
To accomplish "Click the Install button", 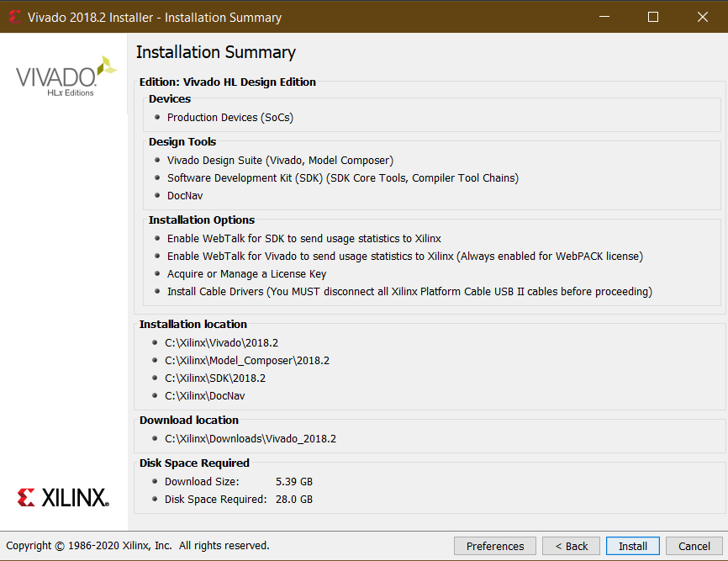I will coord(632,546).
